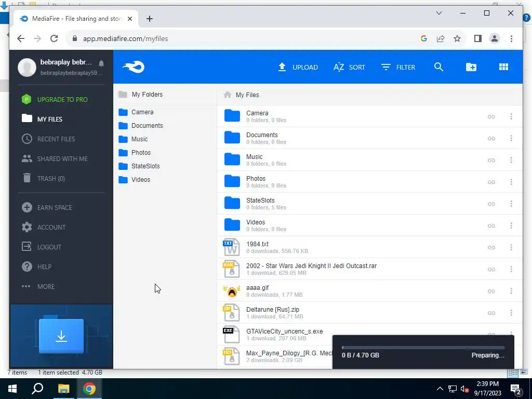The width and height of the screenshot is (532, 399).
Task: Copy share link for Deltarune [Rus].zip
Action: [x=491, y=313]
